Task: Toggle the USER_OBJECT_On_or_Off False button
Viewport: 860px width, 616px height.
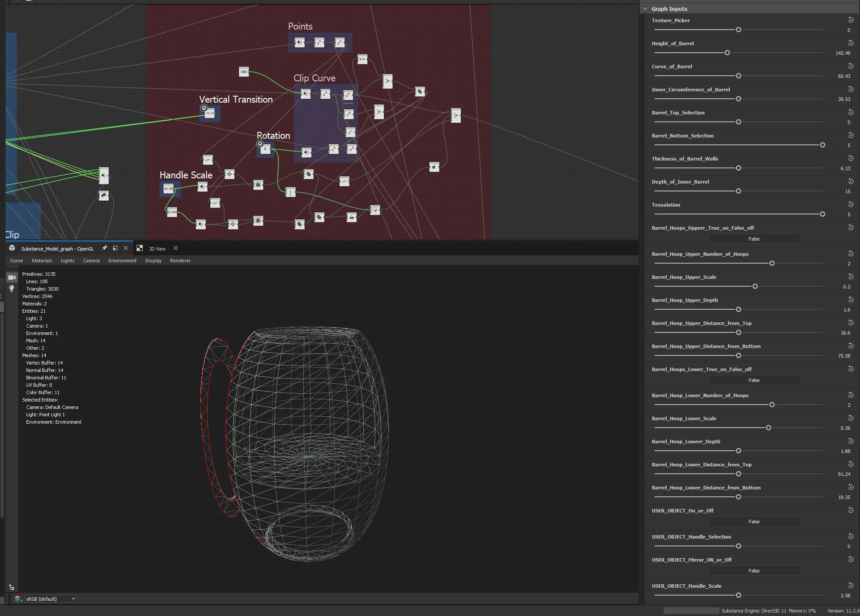Action: click(x=754, y=522)
